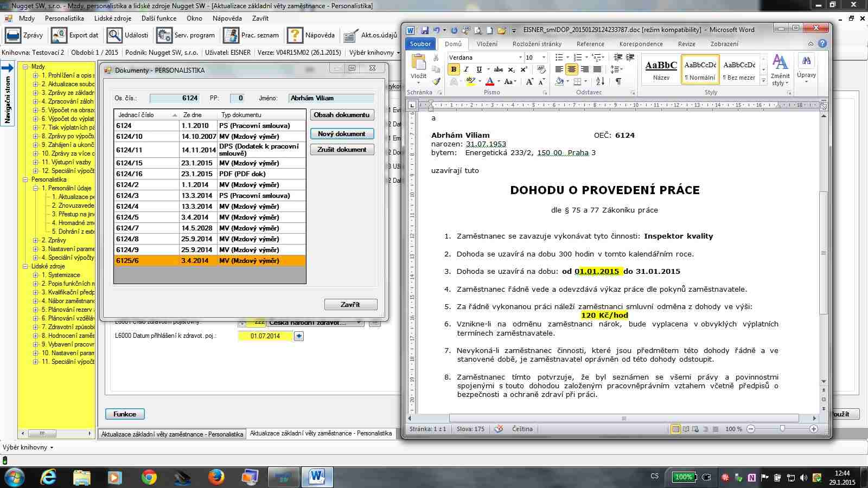Click the Sort A-Z icon in Word
The image size is (868, 488).
(600, 81)
